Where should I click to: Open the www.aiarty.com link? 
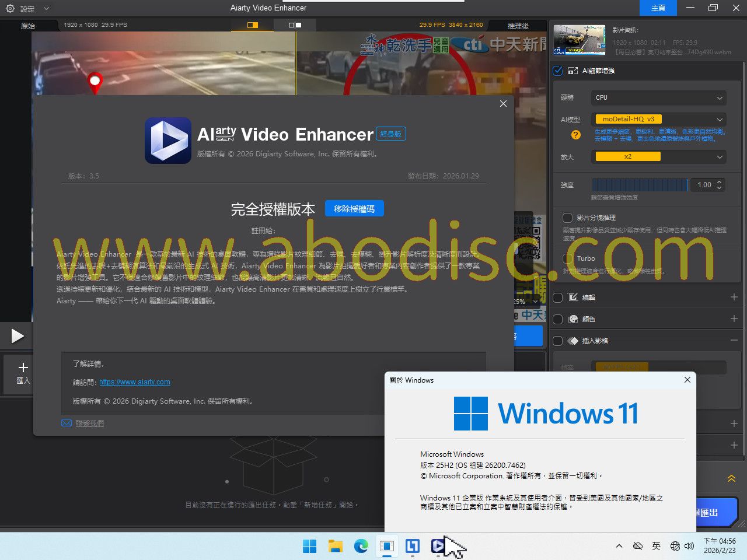click(135, 382)
